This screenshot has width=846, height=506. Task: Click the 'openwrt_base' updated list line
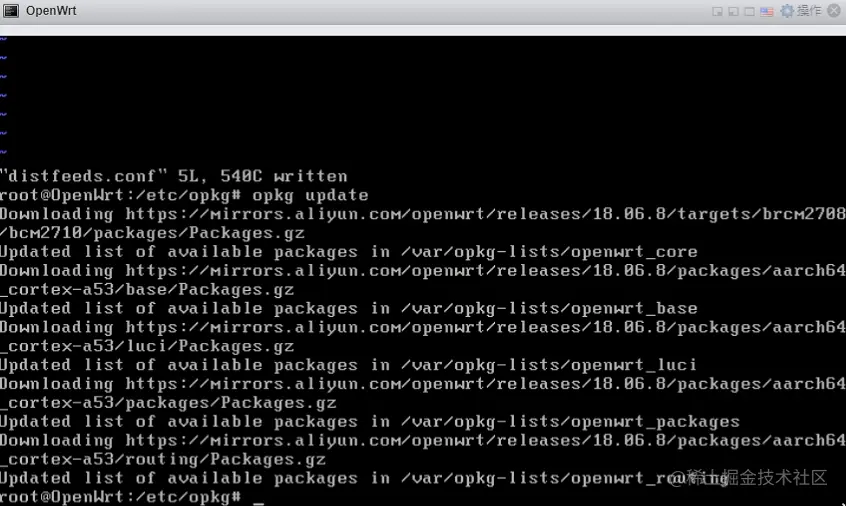pos(349,309)
